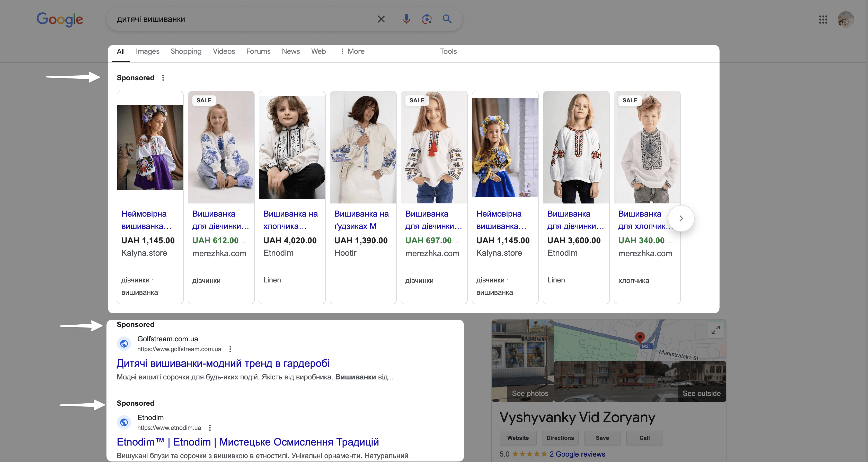Image resolution: width=868 pixels, height=462 pixels.
Task: Click the https://www.golfstream.com.ua URL
Action: point(179,349)
